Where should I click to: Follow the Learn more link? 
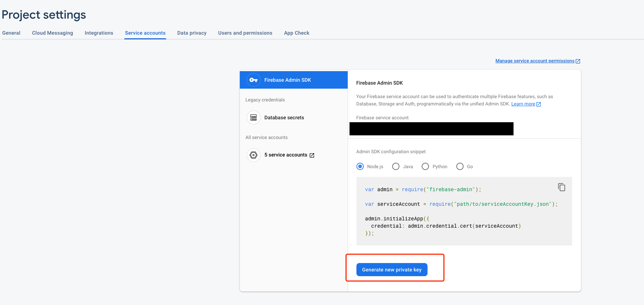tap(523, 104)
